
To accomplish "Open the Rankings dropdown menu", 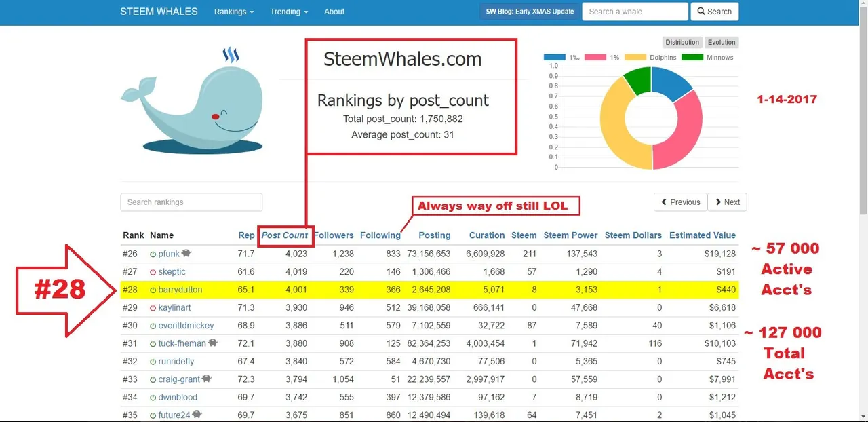I will [234, 12].
